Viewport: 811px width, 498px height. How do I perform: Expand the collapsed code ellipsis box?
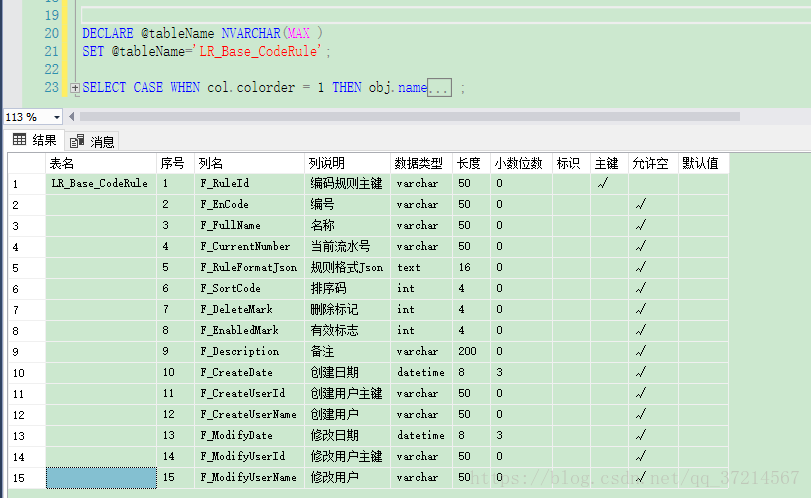pyautogui.click(x=439, y=88)
